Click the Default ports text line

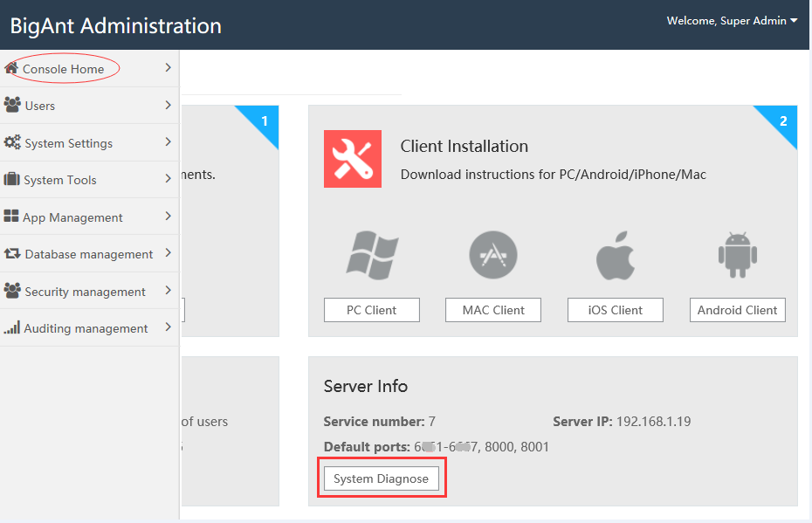[436, 446]
